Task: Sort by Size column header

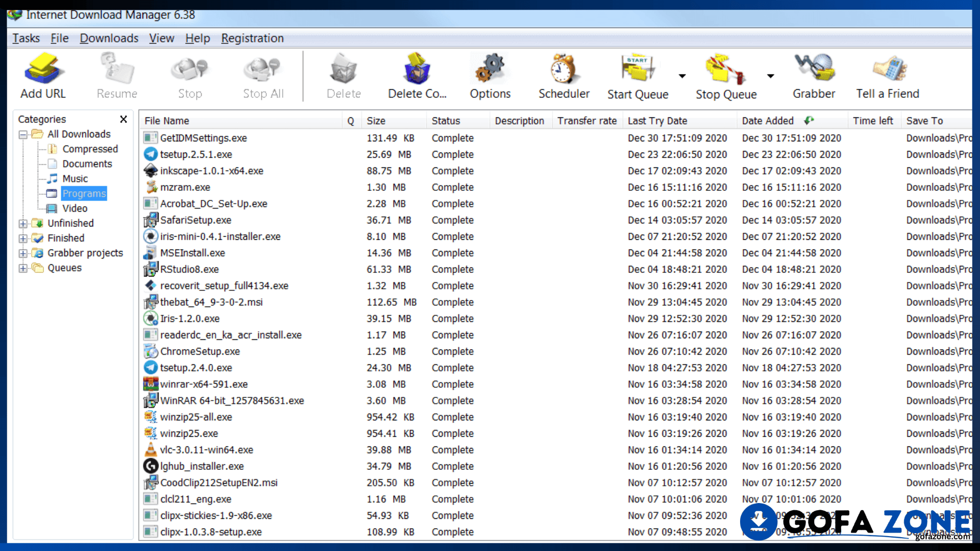Action: (x=394, y=121)
